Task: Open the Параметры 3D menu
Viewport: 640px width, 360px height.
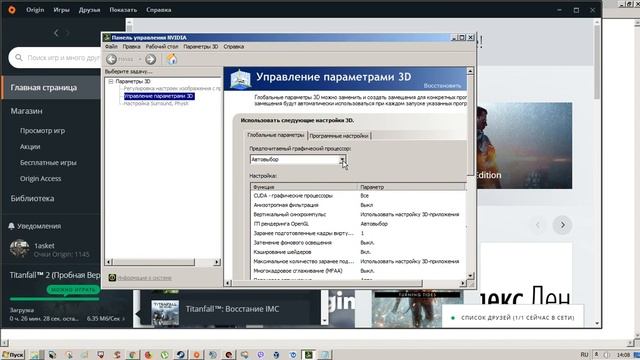Action: coord(201,47)
